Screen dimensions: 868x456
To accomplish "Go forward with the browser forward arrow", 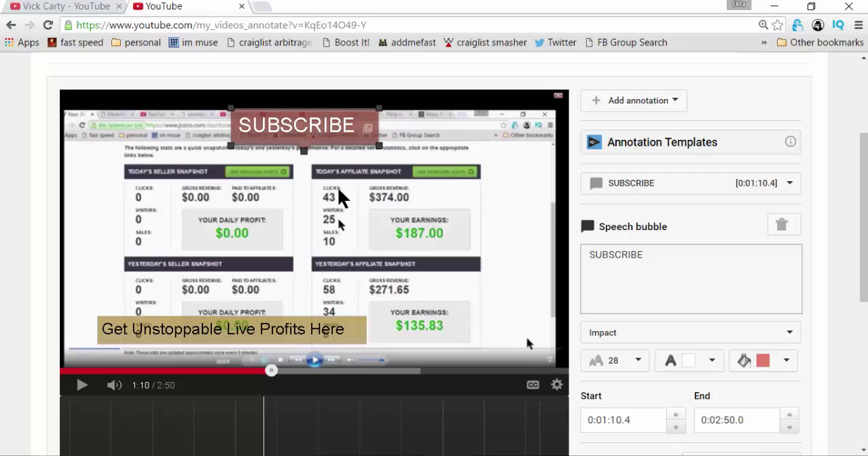I will [29, 25].
